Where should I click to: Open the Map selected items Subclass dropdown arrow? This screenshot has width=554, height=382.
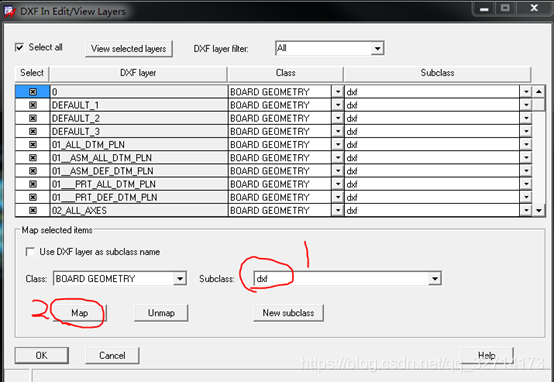pos(435,279)
